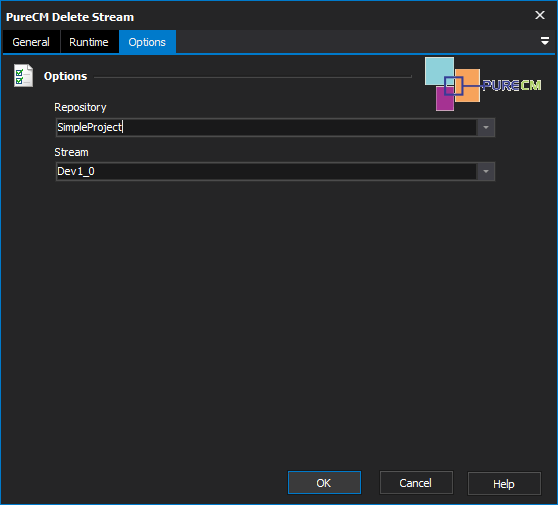Screen dimensions: 558x505
Task: Expand the Stream dropdown arrow
Action: coord(486,172)
